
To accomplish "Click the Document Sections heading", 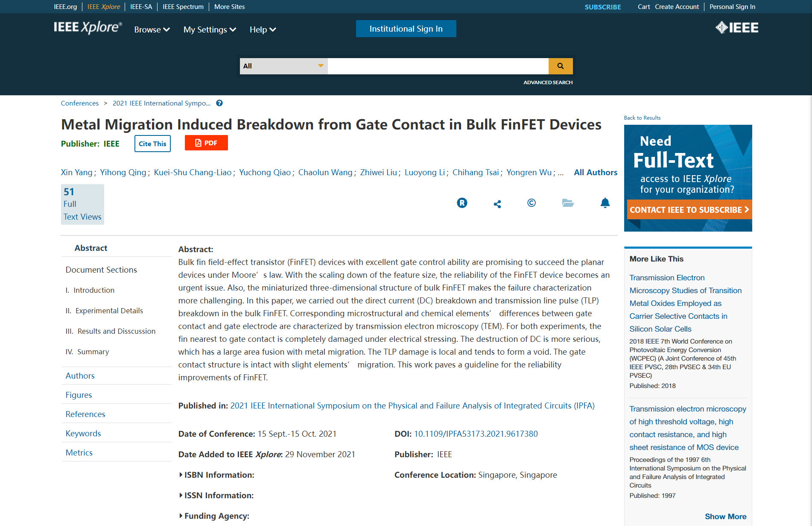I will [x=101, y=270].
